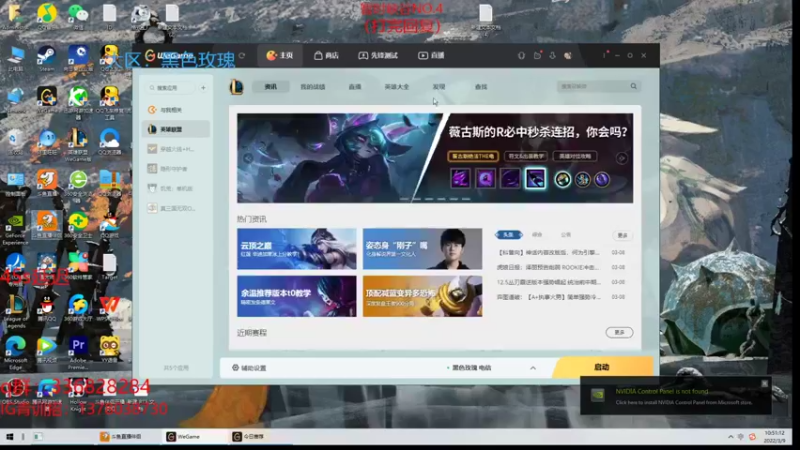
Task: Switch to the 我的战绩 tab
Action: pyautogui.click(x=312, y=87)
